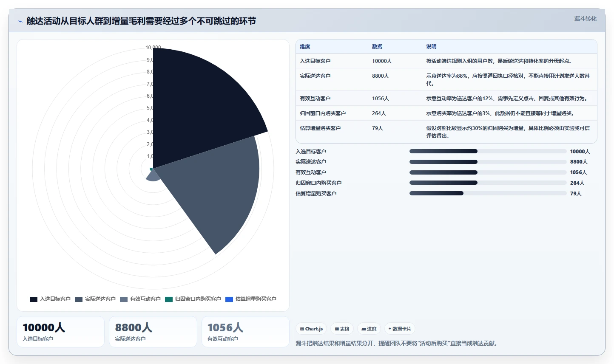
Task: Click the 入选目标客户 progress bar
Action: tap(488, 151)
